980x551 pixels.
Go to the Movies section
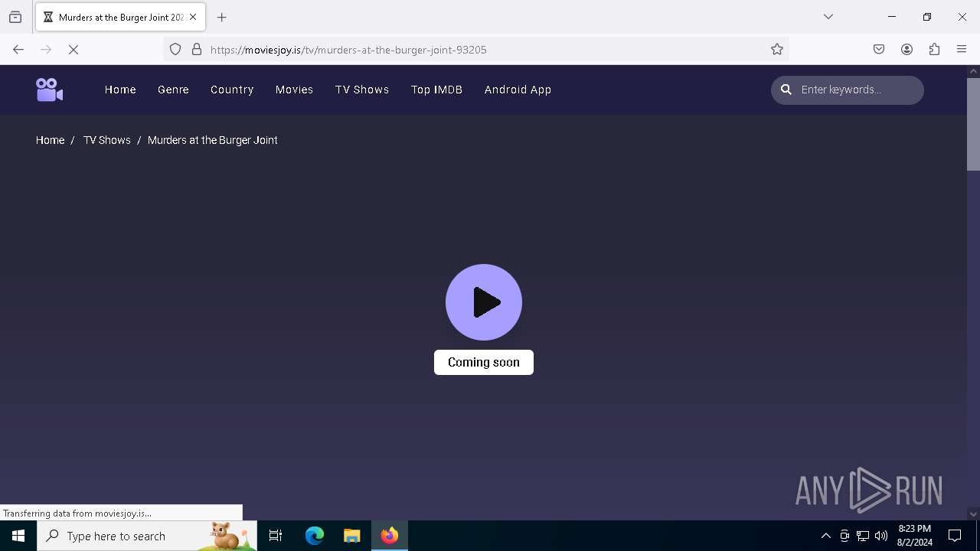pyautogui.click(x=294, y=90)
